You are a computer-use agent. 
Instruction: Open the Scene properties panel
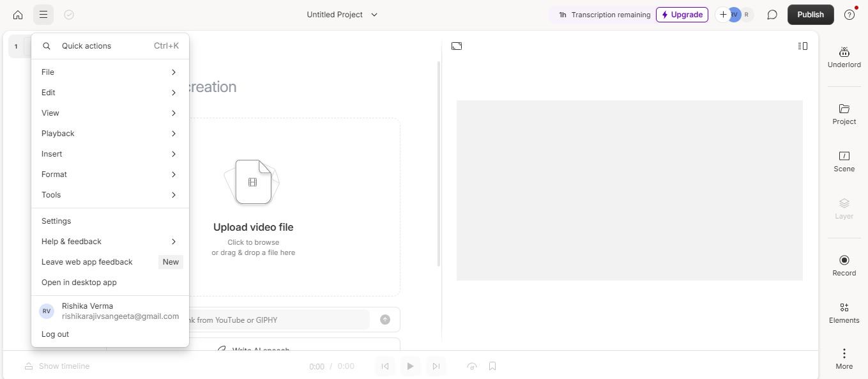[x=844, y=162]
